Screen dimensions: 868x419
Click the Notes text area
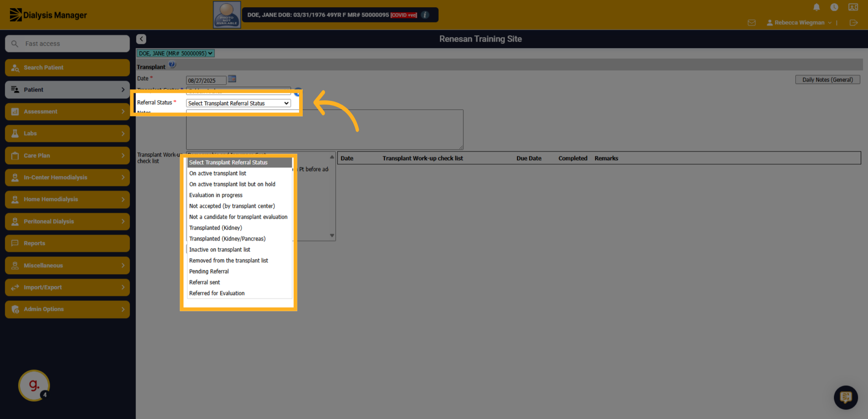[x=324, y=129]
